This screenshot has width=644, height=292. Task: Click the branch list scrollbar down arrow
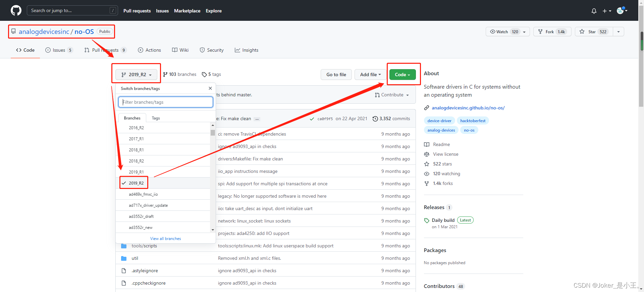pyautogui.click(x=213, y=230)
